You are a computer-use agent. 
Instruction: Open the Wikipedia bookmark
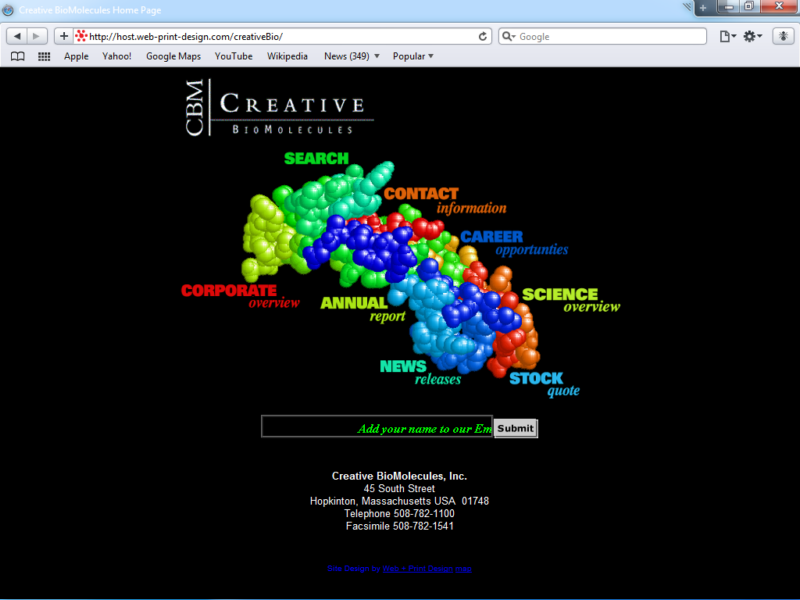287,56
